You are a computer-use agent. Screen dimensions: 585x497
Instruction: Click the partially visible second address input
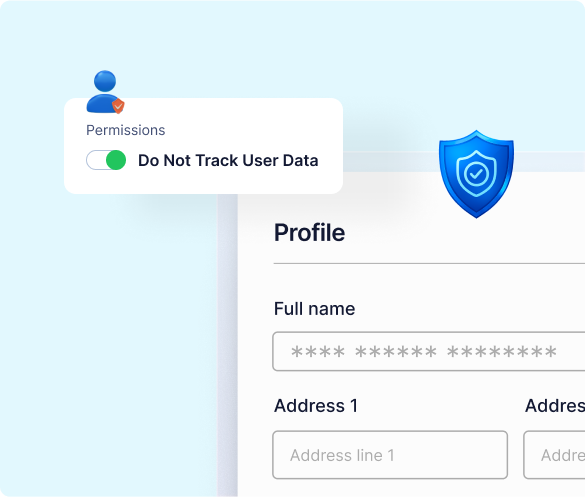click(554, 455)
